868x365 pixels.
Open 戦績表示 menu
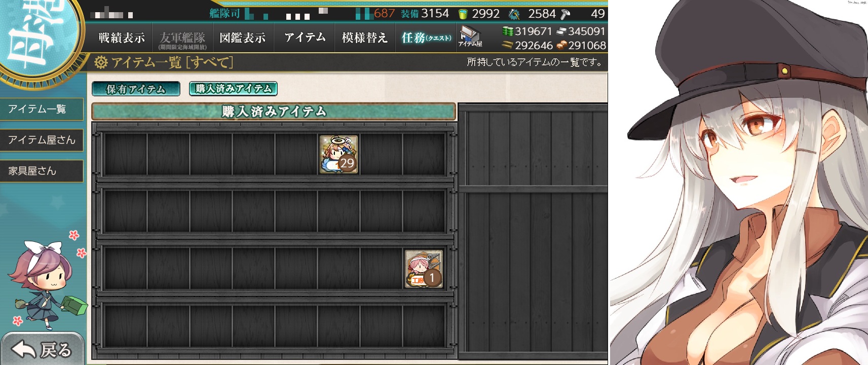[x=122, y=38]
